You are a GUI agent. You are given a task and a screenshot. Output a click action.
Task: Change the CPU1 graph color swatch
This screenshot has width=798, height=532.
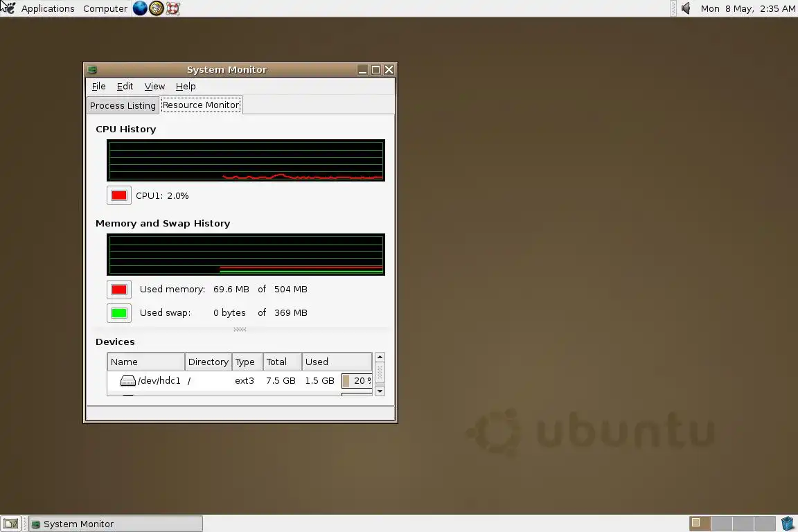tap(119, 195)
